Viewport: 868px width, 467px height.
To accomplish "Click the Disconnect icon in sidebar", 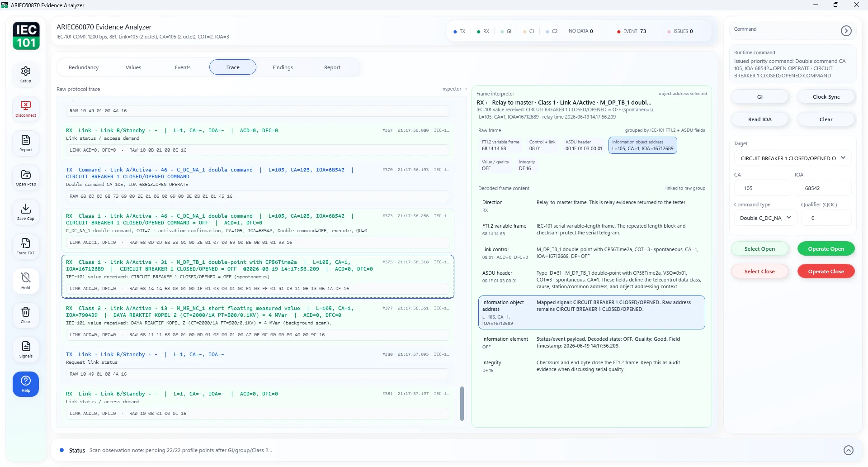I will pos(26,109).
